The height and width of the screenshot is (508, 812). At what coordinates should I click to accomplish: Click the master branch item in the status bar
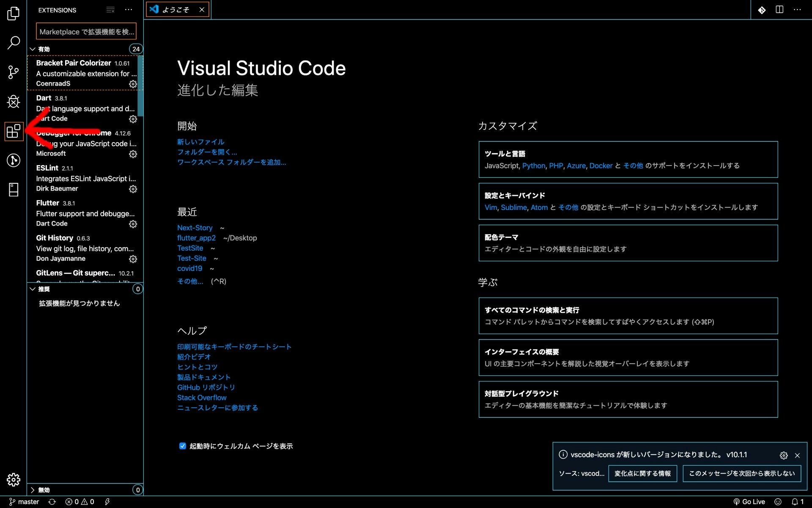[25, 502]
